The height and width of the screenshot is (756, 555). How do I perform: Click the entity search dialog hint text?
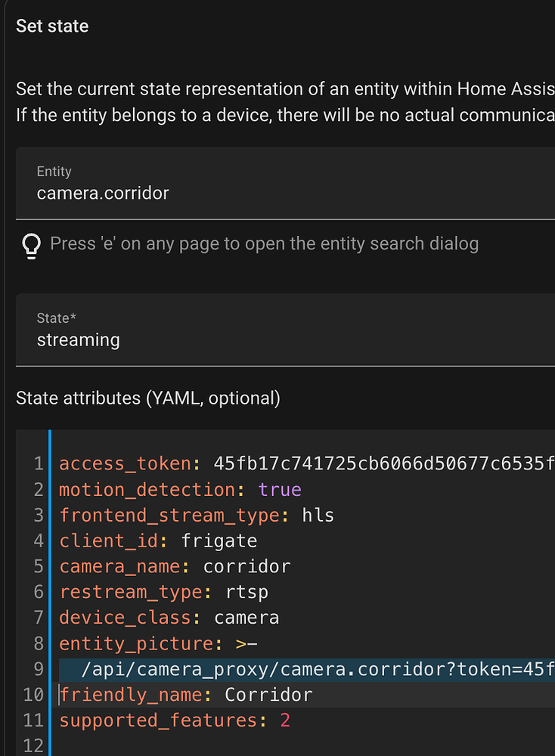click(264, 244)
